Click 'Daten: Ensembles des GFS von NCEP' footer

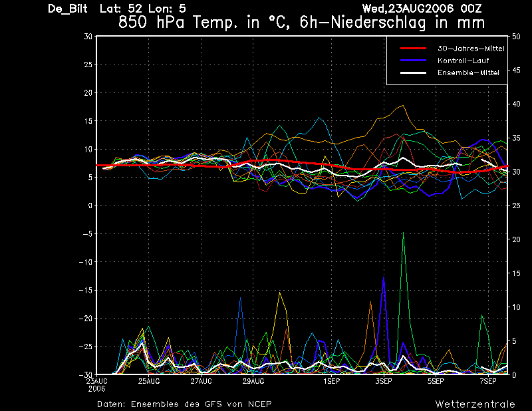[x=184, y=404]
